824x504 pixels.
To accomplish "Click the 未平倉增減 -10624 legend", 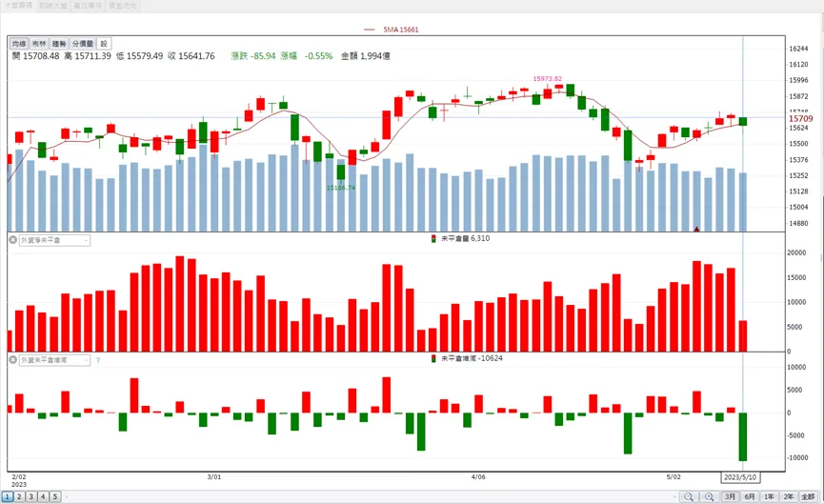I will [467, 358].
